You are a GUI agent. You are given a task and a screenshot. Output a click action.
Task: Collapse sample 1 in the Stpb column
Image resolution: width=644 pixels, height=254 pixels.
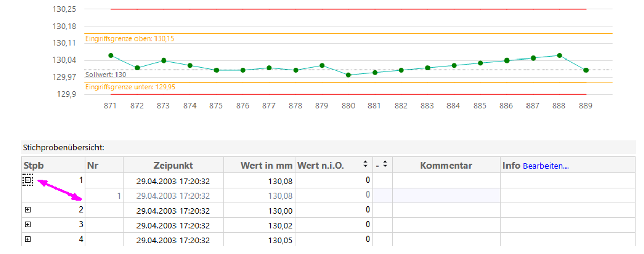pyautogui.click(x=28, y=180)
